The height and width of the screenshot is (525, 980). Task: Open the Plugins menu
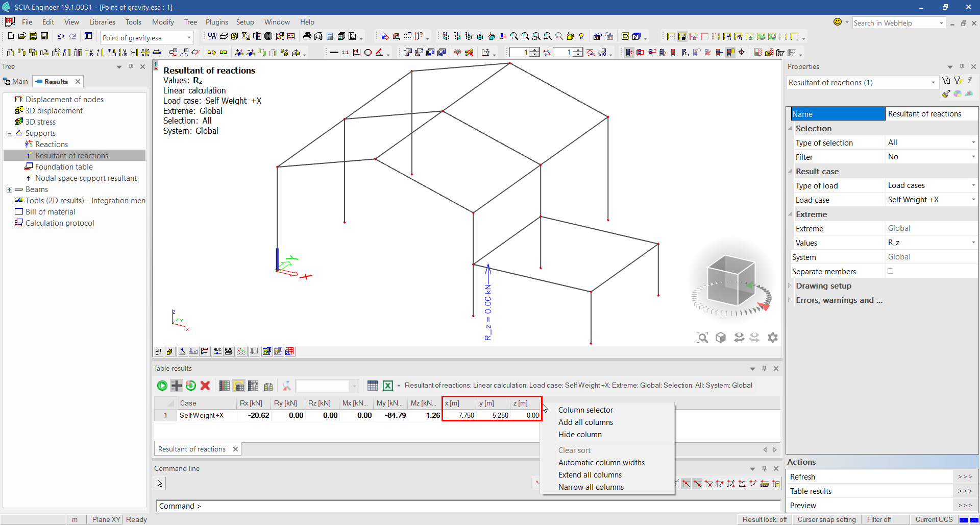point(217,22)
